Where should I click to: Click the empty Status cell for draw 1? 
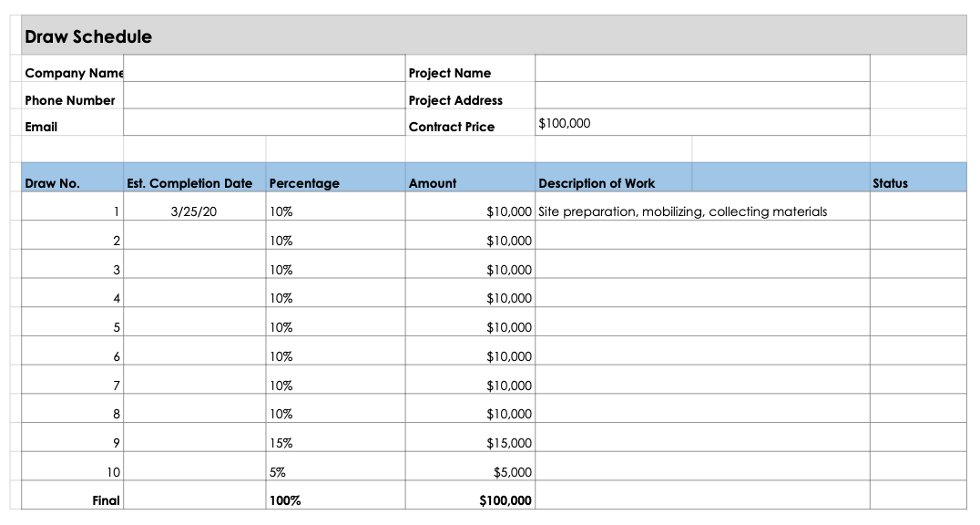[x=917, y=211]
